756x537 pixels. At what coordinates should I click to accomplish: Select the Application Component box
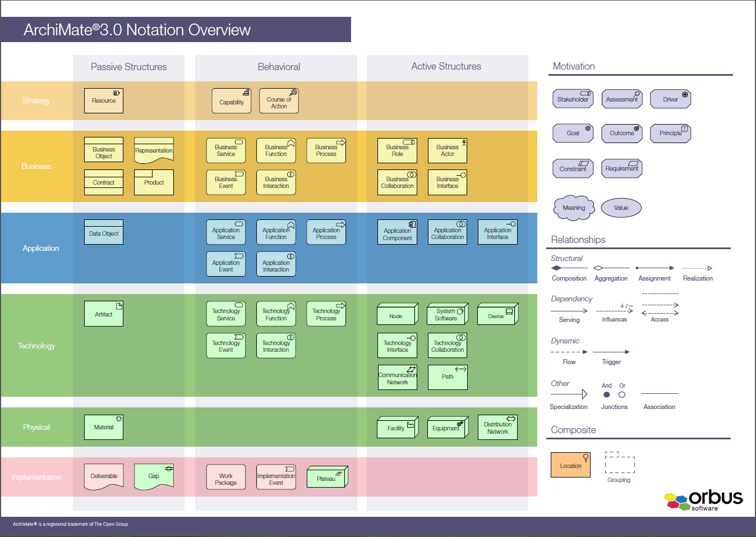(x=397, y=232)
